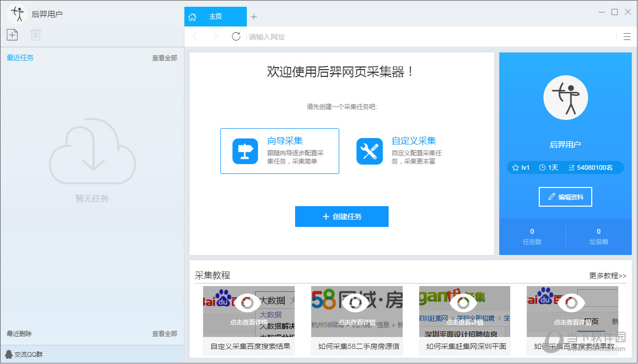The width and height of the screenshot is (638, 364).
Task: Open 更多教程>> link
Action: coord(608,276)
